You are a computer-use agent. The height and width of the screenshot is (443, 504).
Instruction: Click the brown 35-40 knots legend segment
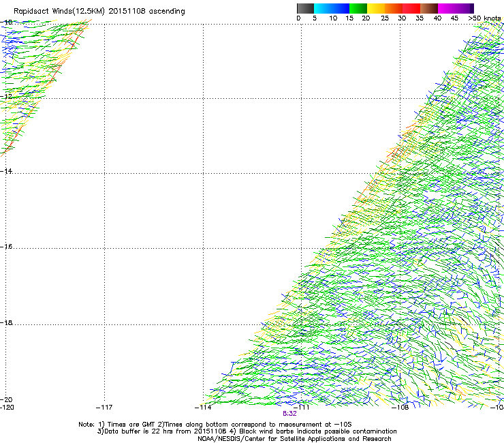point(429,8)
